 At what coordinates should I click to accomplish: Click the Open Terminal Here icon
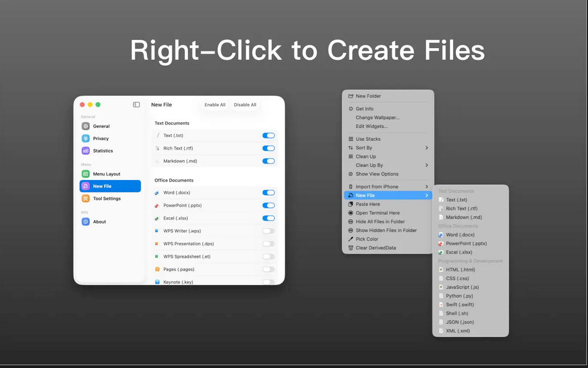click(351, 213)
